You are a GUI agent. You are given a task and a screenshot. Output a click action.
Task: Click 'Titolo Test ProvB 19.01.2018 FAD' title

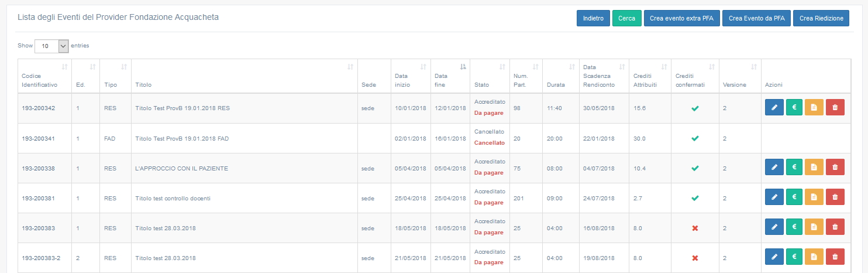[182, 138]
